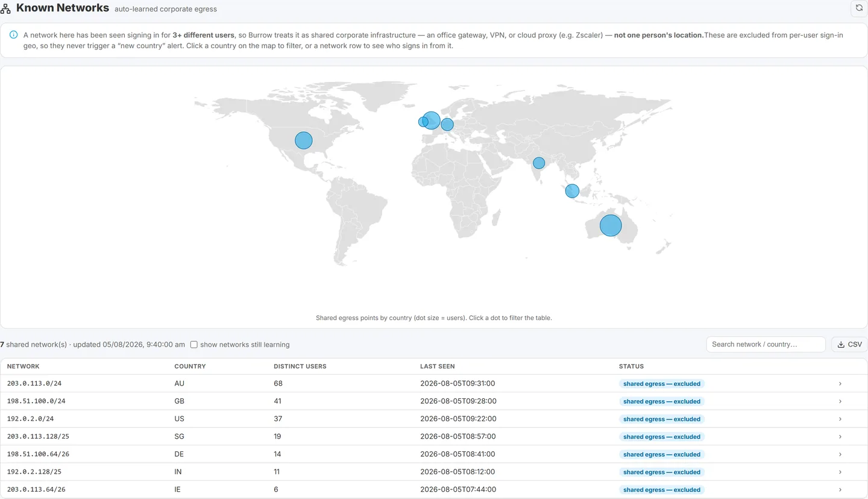Click the STATUS column header

pyautogui.click(x=631, y=366)
